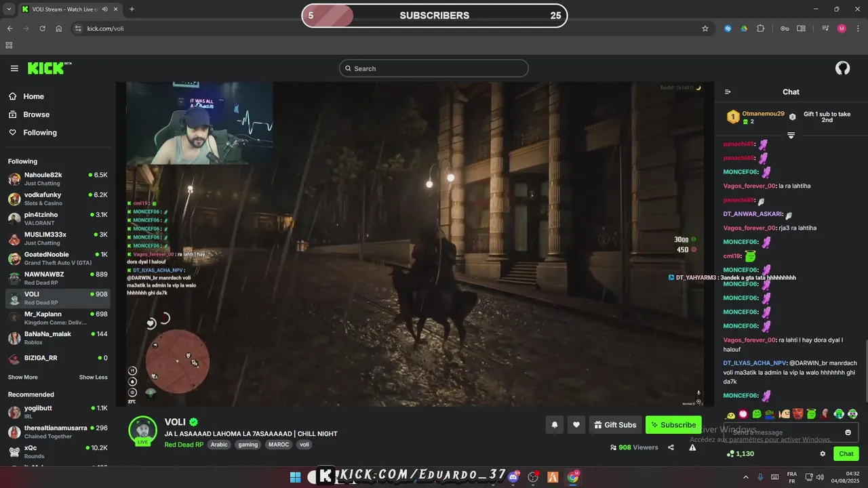Click the Search input field
Image resolution: width=868 pixels, height=488 pixels.
[x=434, y=68]
